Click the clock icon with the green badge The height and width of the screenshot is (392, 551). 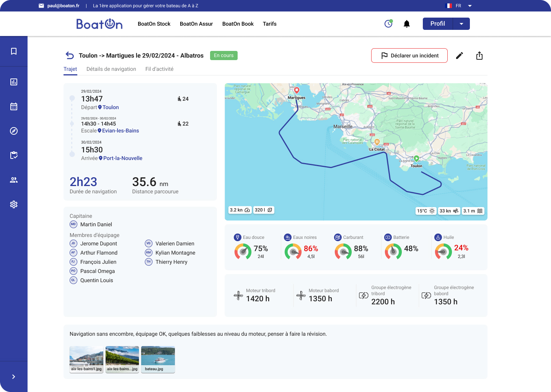tap(388, 23)
